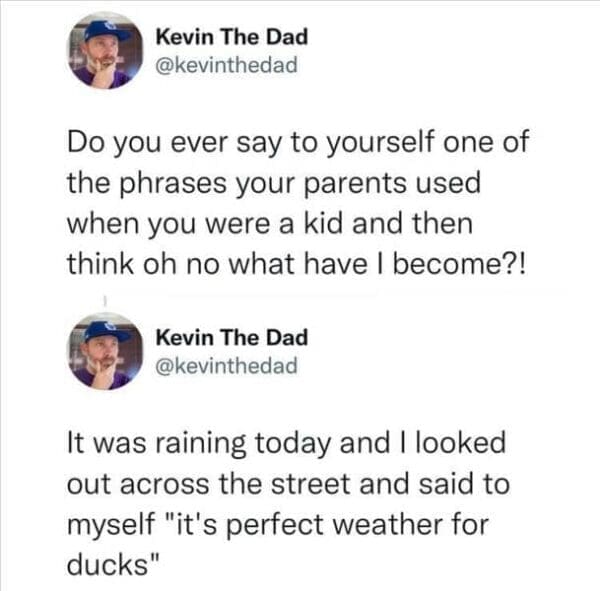Image resolution: width=600 pixels, height=591 pixels.
Task: Click the word "yourself" in first tweet
Action: point(343,145)
